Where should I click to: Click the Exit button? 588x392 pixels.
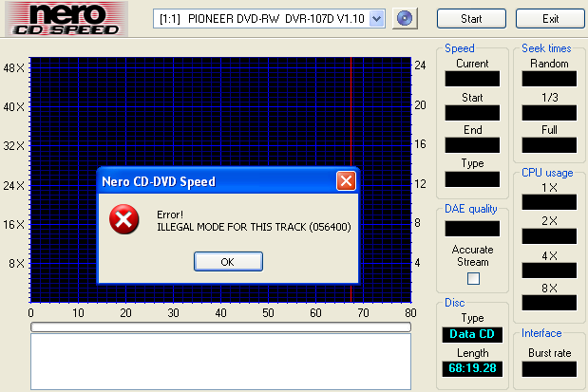pyautogui.click(x=550, y=19)
